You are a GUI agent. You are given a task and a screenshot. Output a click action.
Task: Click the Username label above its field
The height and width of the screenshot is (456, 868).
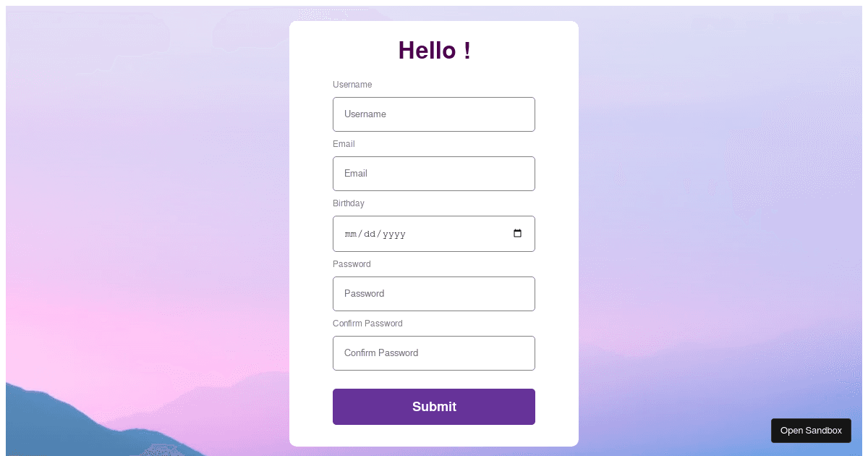(352, 84)
